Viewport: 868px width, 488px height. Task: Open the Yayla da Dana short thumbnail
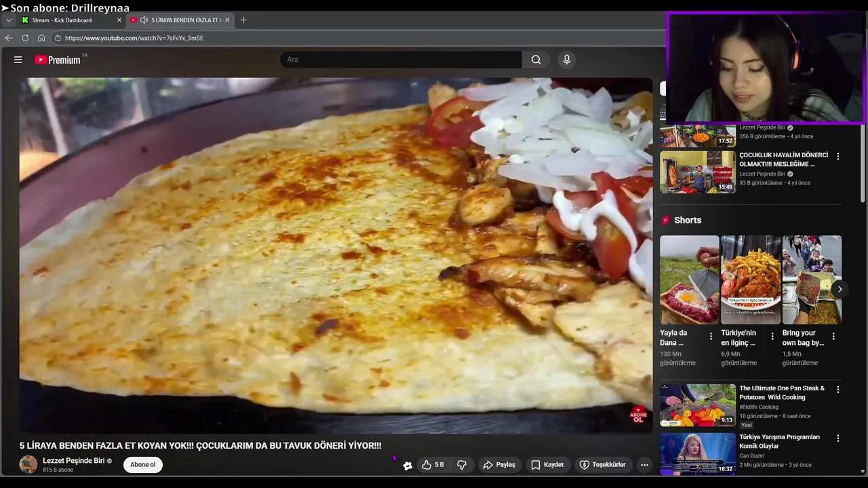coord(690,280)
